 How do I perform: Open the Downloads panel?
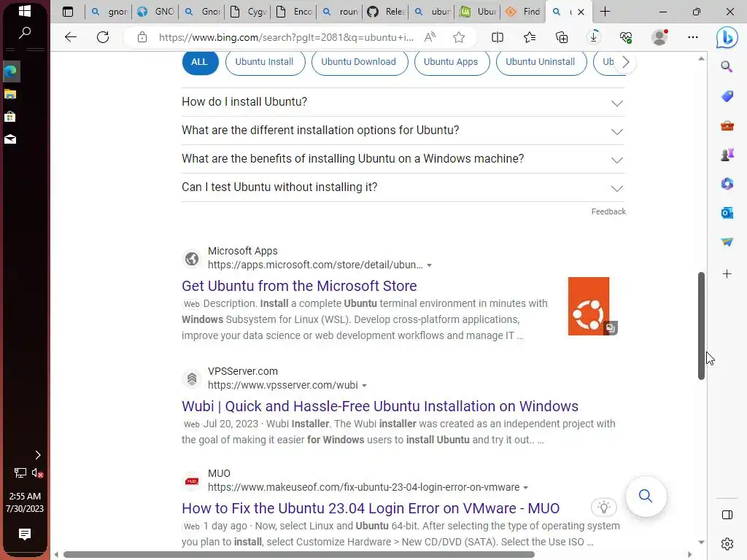pos(594,37)
